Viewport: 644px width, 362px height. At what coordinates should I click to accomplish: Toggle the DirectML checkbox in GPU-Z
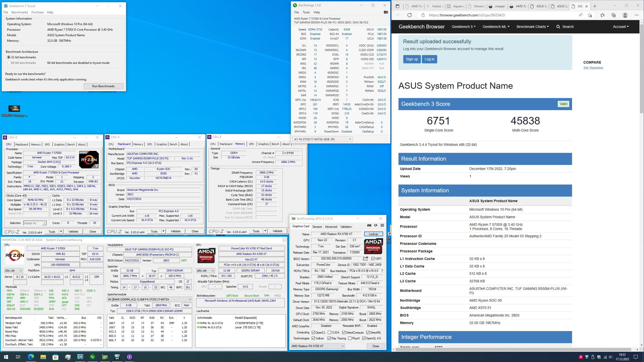(368, 332)
